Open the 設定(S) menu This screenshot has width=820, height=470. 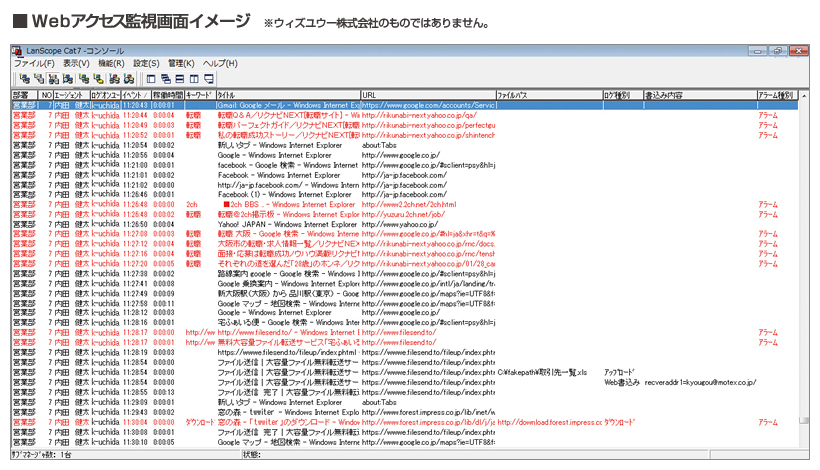146,63
